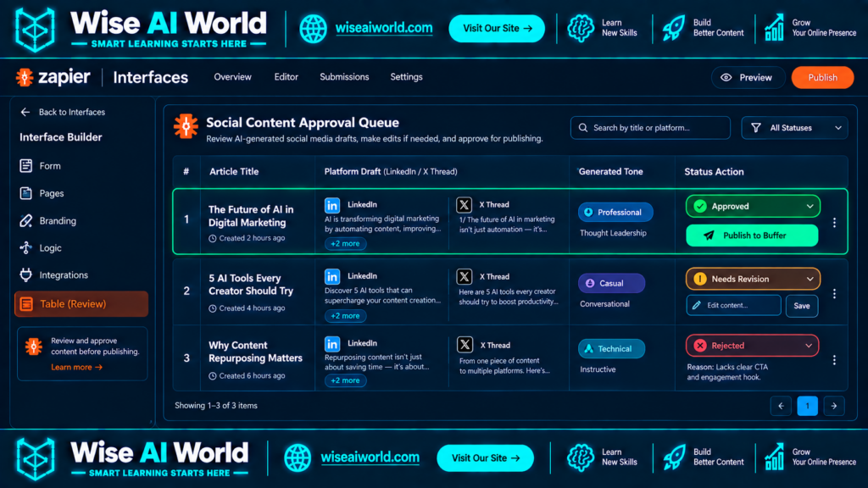The height and width of the screenshot is (488, 868).
Task: Click Build Better Content rocket icon in top banner
Action: pyautogui.click(x=674, y=28)
